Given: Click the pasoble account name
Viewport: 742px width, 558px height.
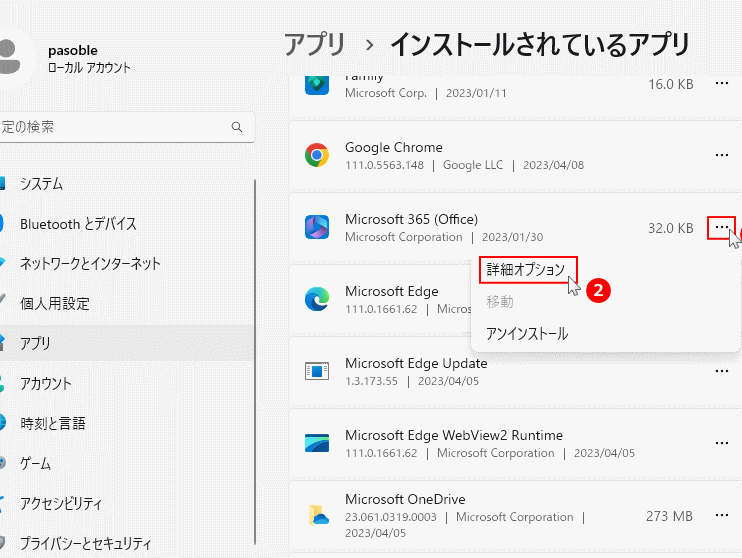Looking at the screenshot, I should [73, 50].
